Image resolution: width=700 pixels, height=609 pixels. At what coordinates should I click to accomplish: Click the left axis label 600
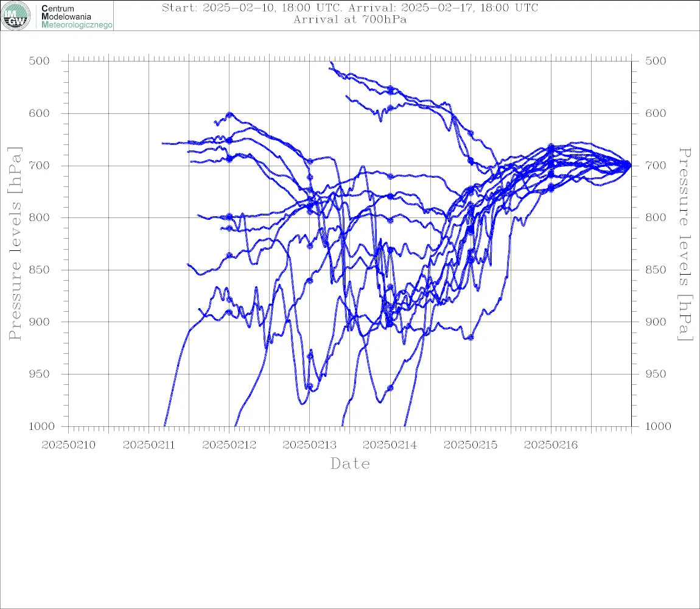coord(40,113)
